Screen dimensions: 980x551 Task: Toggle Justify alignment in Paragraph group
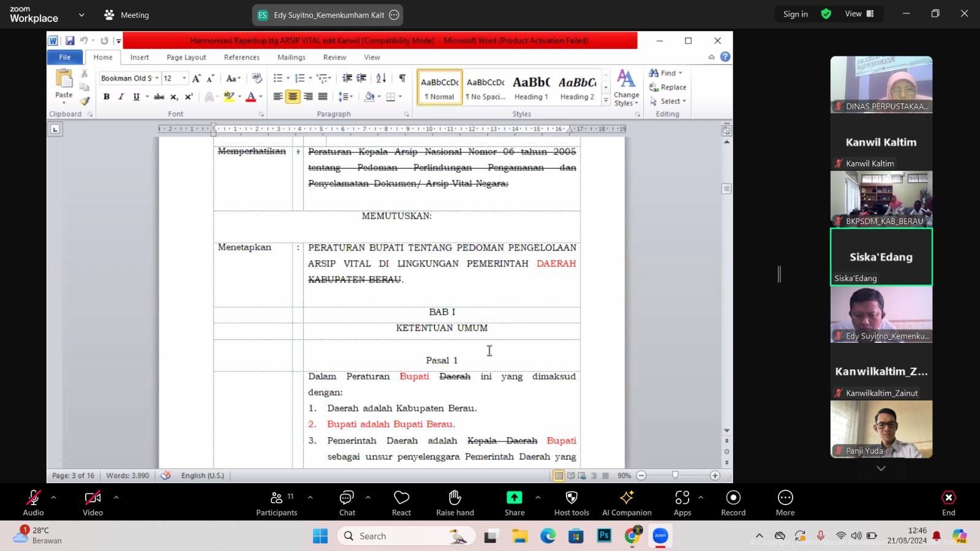tap(323, 97)
